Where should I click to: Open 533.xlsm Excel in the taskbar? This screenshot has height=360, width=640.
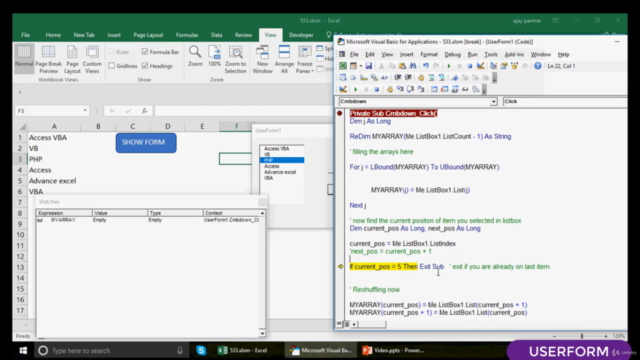(242, 350)
